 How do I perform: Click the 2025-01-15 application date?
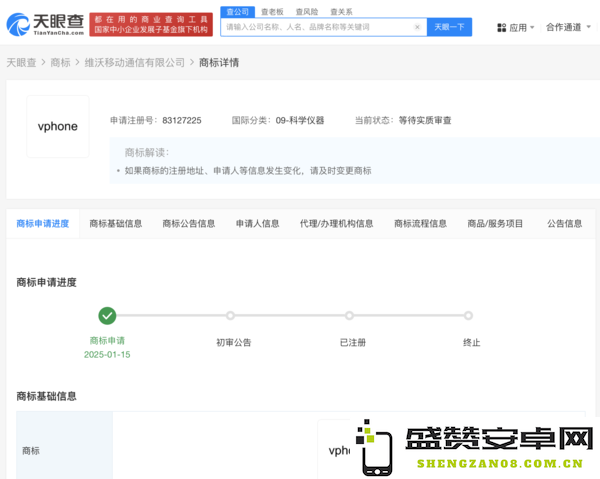(107, 355)
